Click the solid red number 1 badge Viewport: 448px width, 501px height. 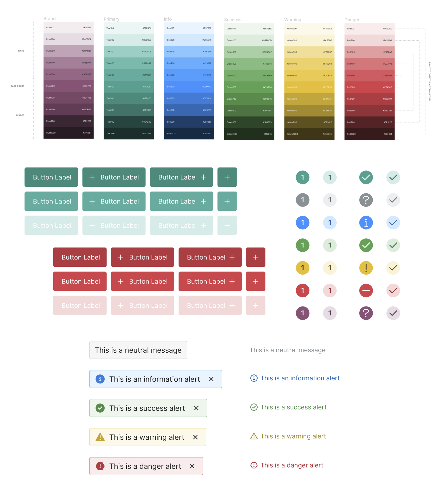pos(303,291)
